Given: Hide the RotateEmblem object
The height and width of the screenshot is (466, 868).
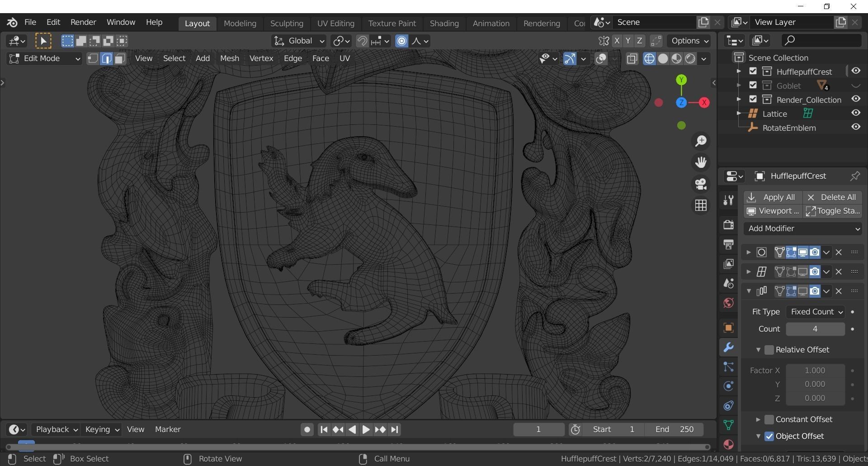Looking at the screenshot, I should (856, 127).
